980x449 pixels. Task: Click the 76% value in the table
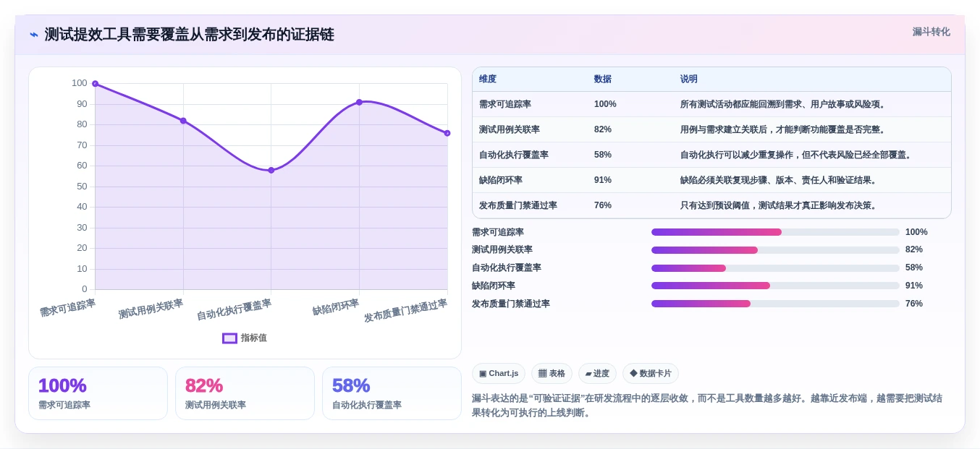(x=603, y=205)
